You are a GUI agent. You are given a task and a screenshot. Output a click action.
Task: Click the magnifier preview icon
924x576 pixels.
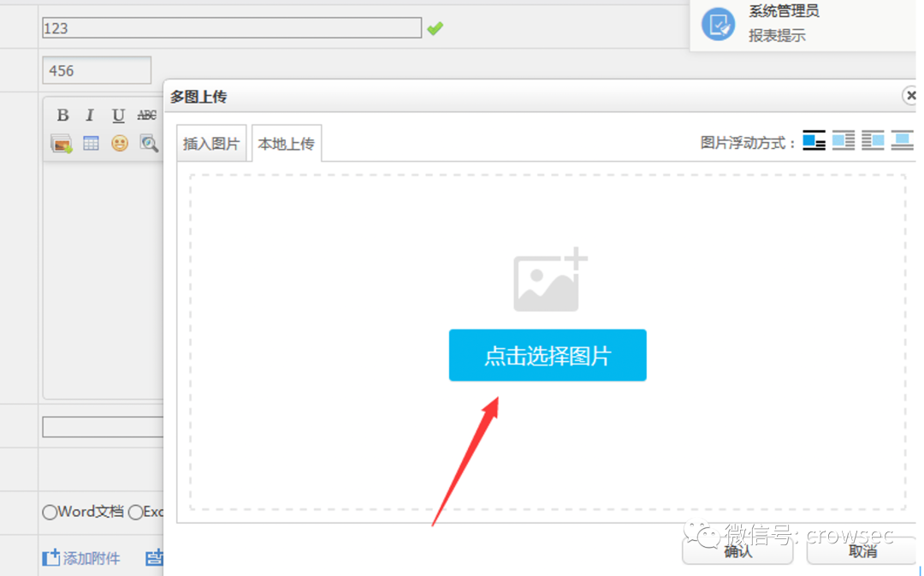click(x=149, y=143)
